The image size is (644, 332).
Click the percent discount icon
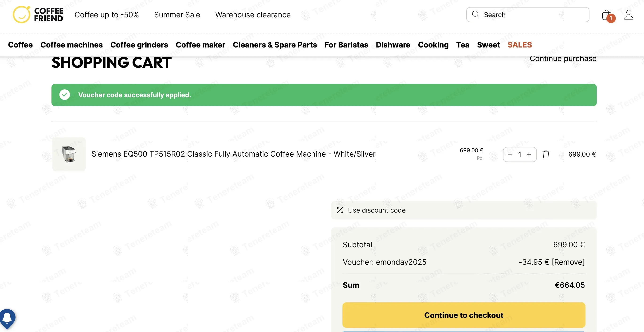click(x=340, y=210)
